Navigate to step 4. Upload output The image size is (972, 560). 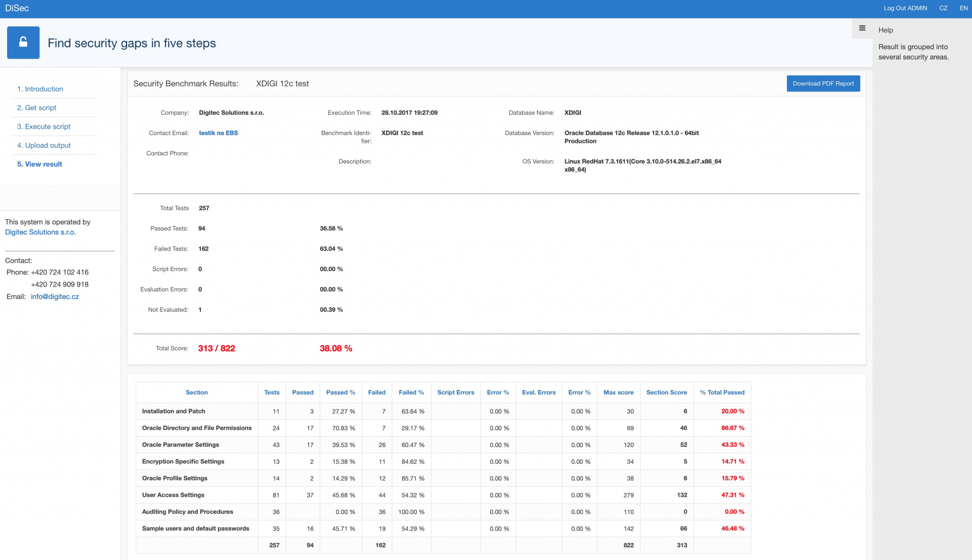pos(44,145)
